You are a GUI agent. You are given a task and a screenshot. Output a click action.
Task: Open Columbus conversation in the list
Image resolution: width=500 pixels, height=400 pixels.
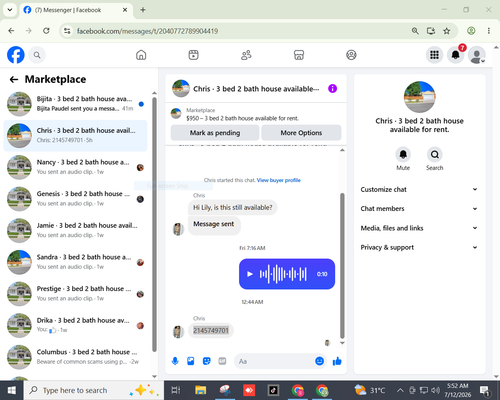[x=76, y=357]
